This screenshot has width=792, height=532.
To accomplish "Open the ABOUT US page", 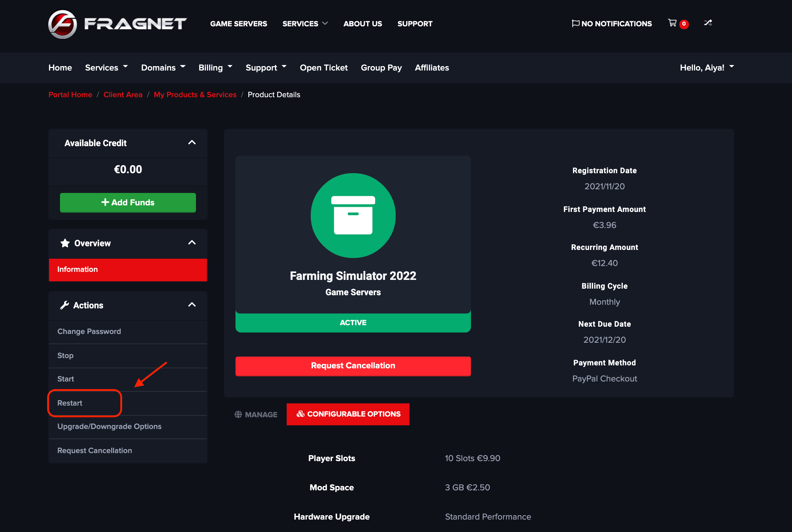I will tap(363, 24).
